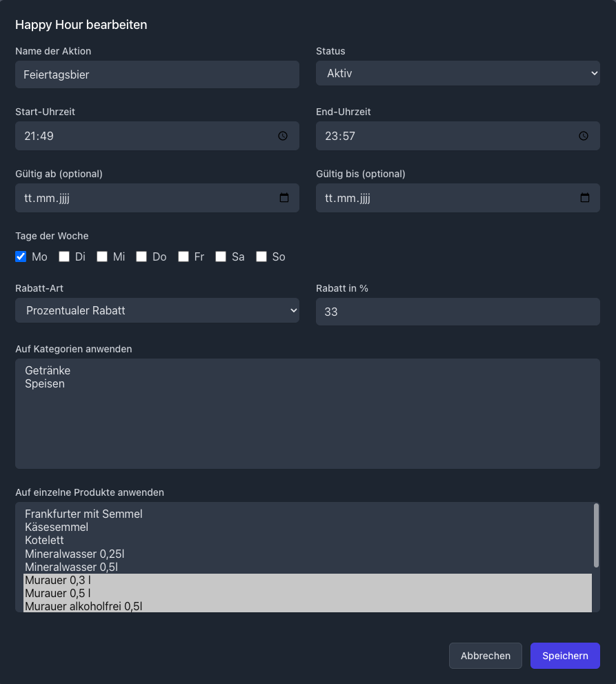Pick Frankfurter mit Semmel from products
The height and width of the screenshot is (684, 616).
(83, 514)
